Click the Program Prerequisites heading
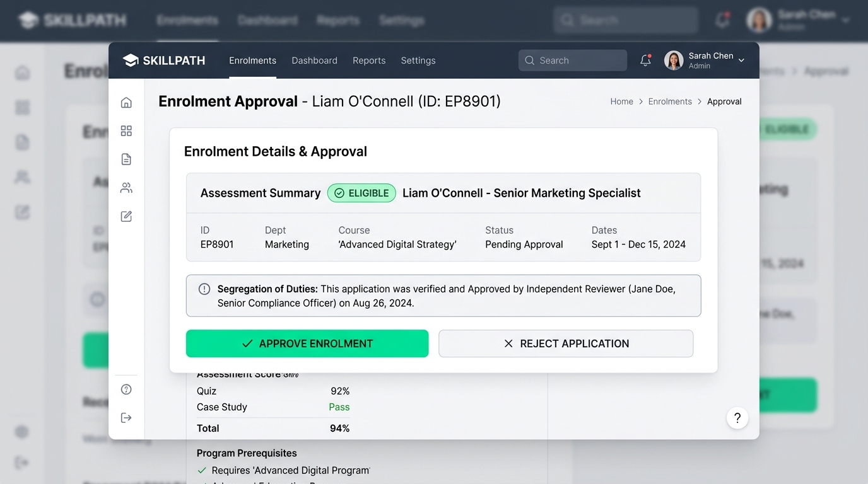The image size is (868, 484). pyautogui.click(x=247, y=453)
